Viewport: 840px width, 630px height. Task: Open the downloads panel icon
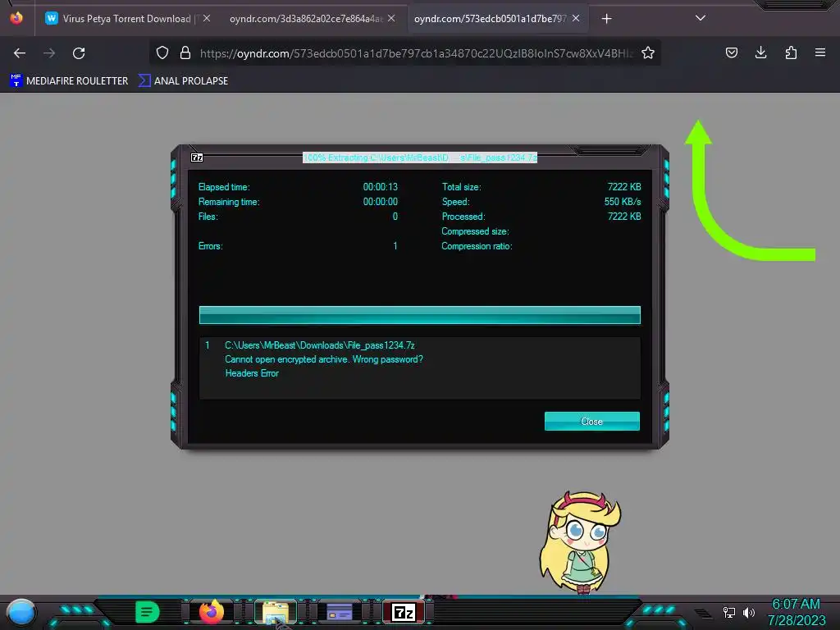click(760, 52)
